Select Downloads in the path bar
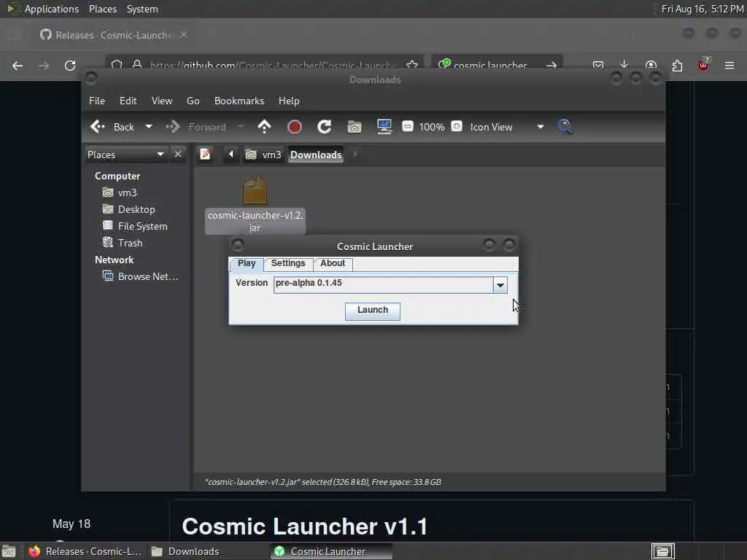 click(x=316, y=155)
